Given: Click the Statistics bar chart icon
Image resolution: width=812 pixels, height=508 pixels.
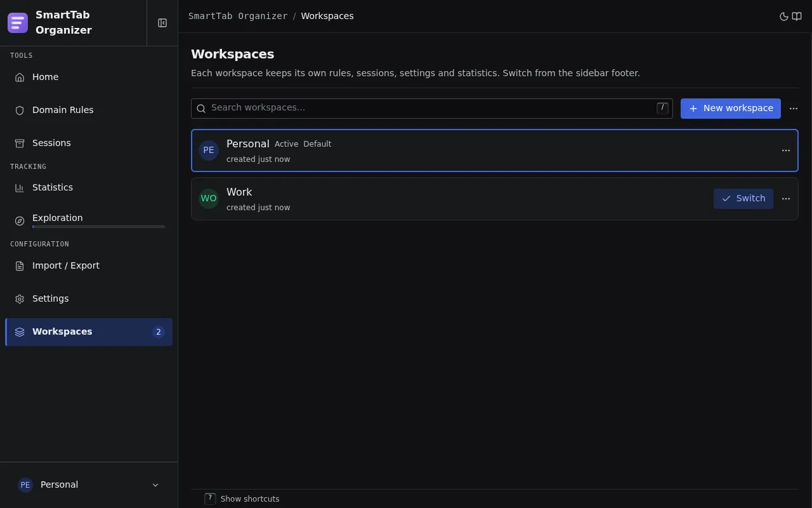Looking at the screenshot, I should point(20,188).
